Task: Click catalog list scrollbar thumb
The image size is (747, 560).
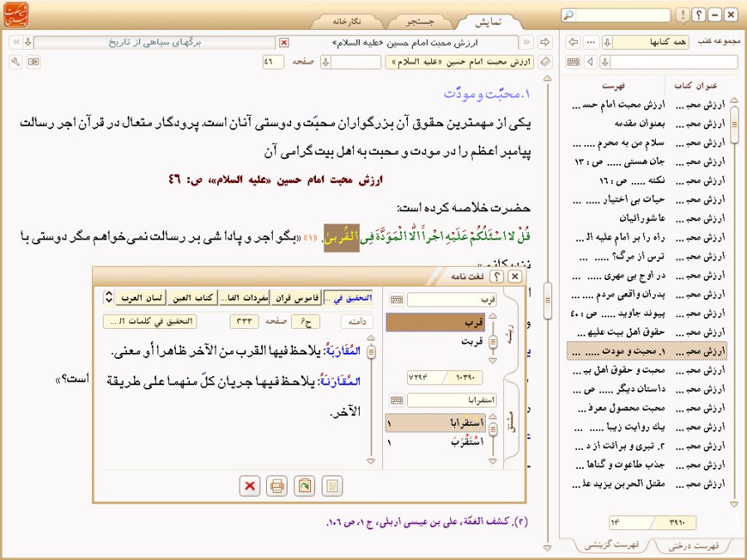Action: pyautogui.click(x=734, y=127)
